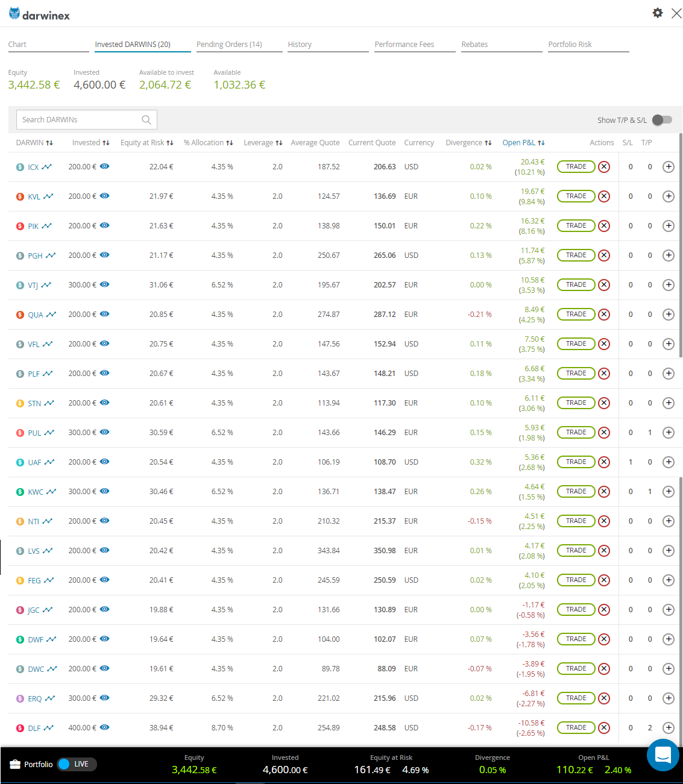Open Performance Fees tab

415,45
